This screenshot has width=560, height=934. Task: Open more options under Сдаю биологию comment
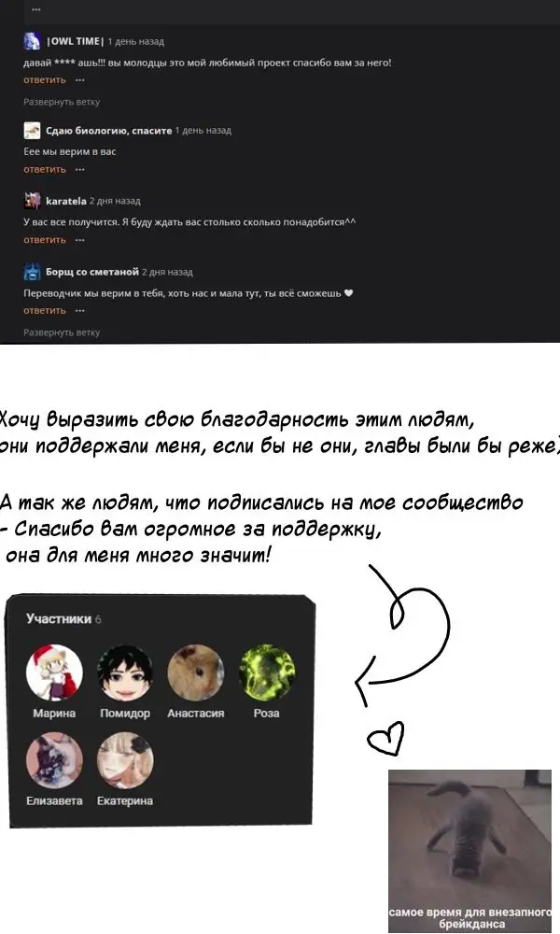pos(79,169)
